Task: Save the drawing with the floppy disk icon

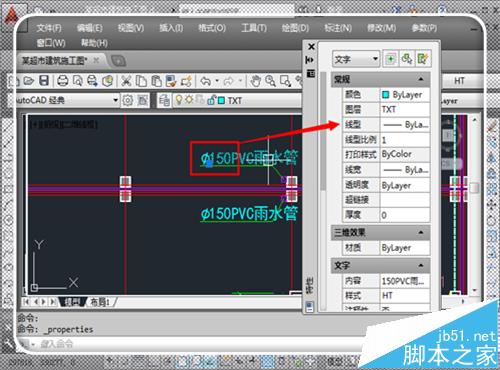Action: tap(44, 81)
